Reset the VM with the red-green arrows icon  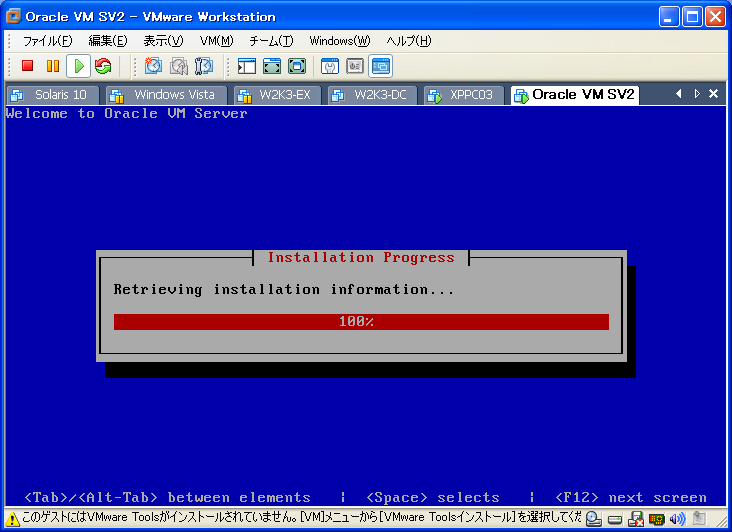click(x=103, y=66)
